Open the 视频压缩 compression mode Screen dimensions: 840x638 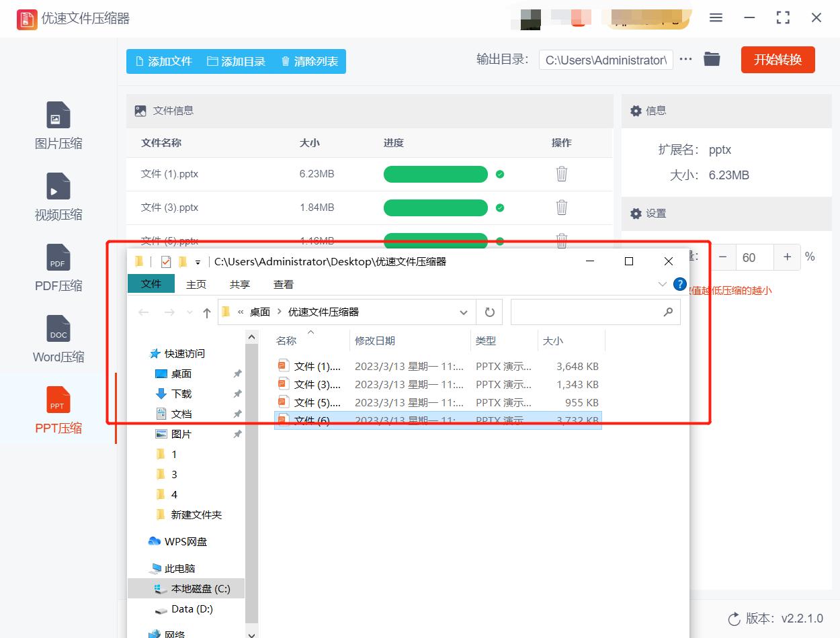(58, 197)
